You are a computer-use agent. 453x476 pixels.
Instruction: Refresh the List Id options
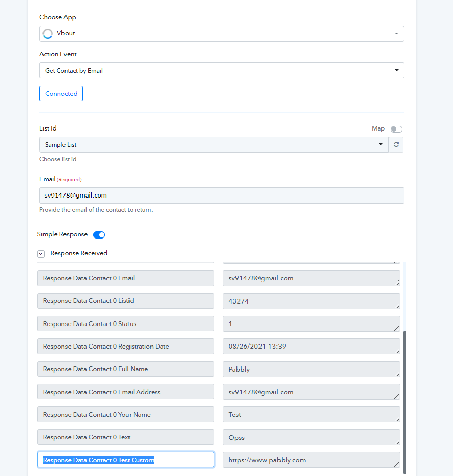click(396, 144)
